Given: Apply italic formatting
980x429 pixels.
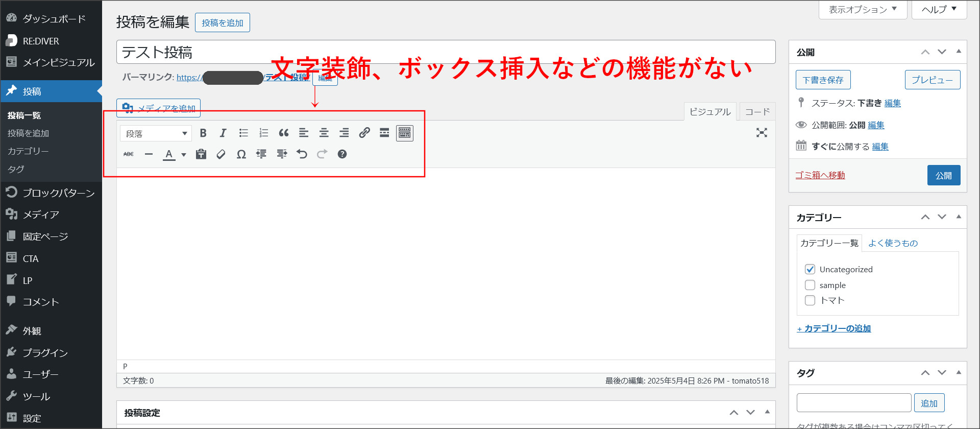Looking at the screenshot, I should pyautogui.click(x=223, y=133).
